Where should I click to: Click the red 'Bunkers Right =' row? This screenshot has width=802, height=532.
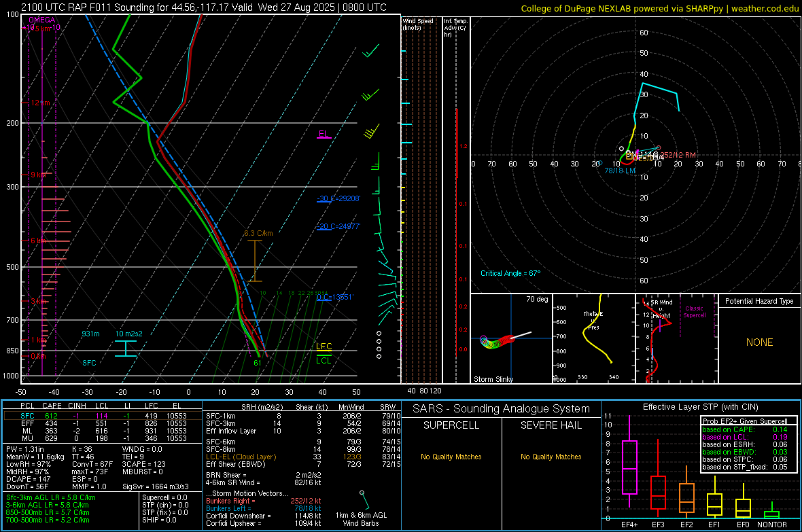(x=264, y=501)
